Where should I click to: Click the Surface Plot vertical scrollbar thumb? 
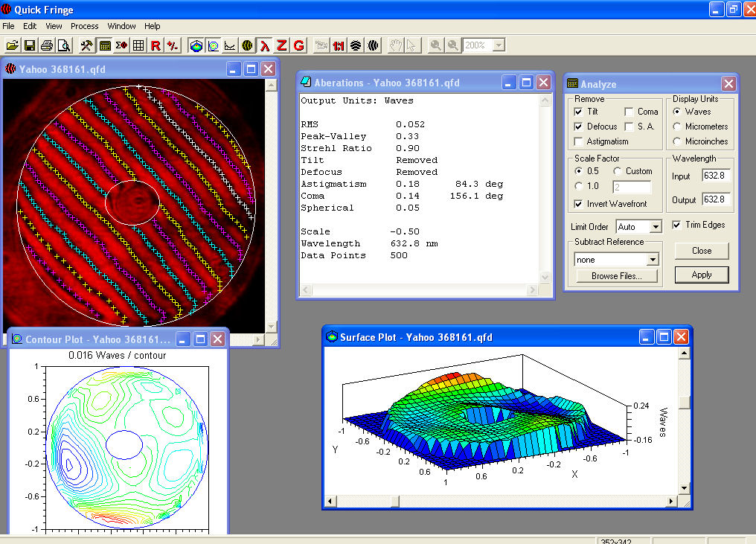point(684,402)
